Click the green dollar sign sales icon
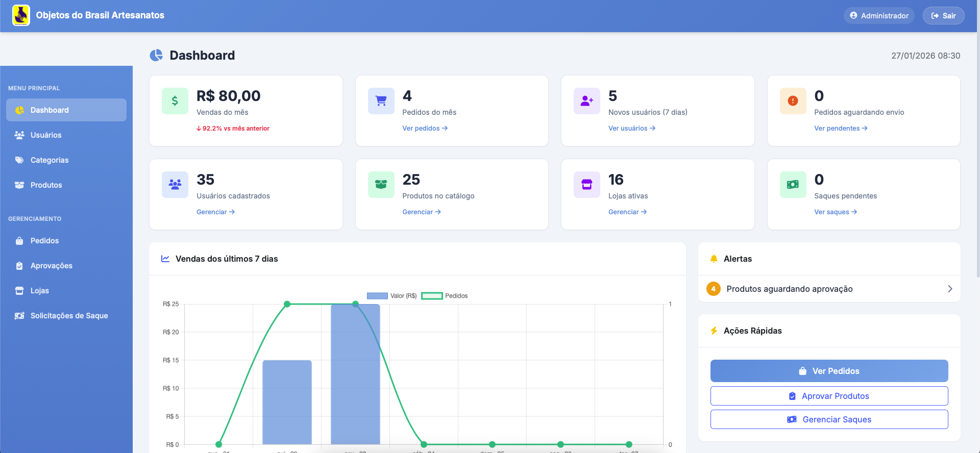This screenshot has height=453, width=980. pyautogui.click(x=175, y=101)
